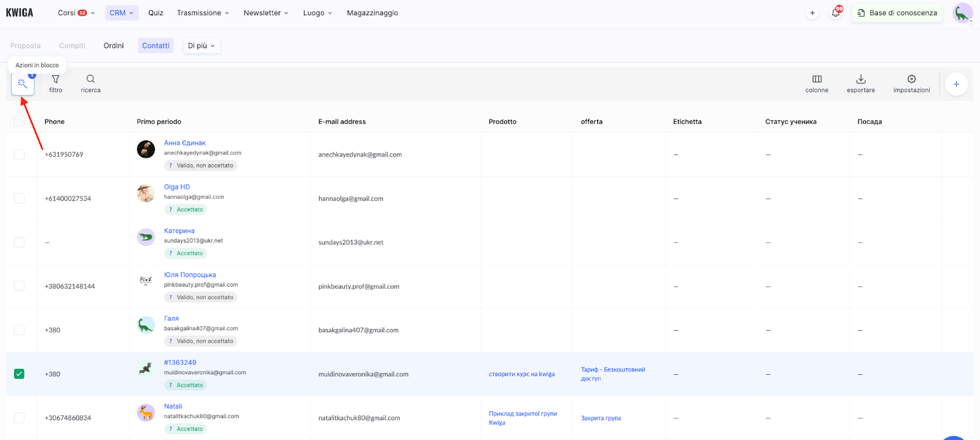Open offer link Тариф - Безкоштовний доступ
Viewport: 980px width, 440px height.
pyautogui.click(x=613, y=374)
